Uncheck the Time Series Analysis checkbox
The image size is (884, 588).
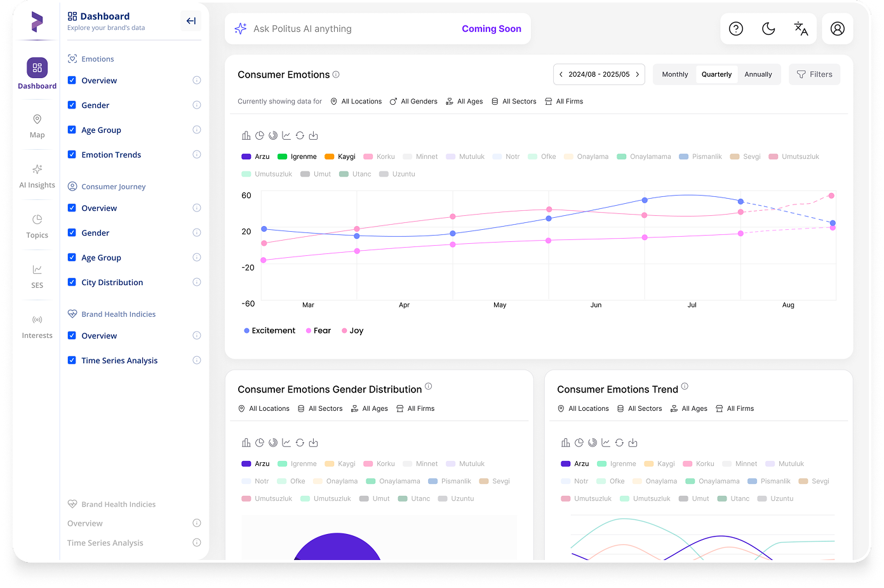tap(72, 360)
